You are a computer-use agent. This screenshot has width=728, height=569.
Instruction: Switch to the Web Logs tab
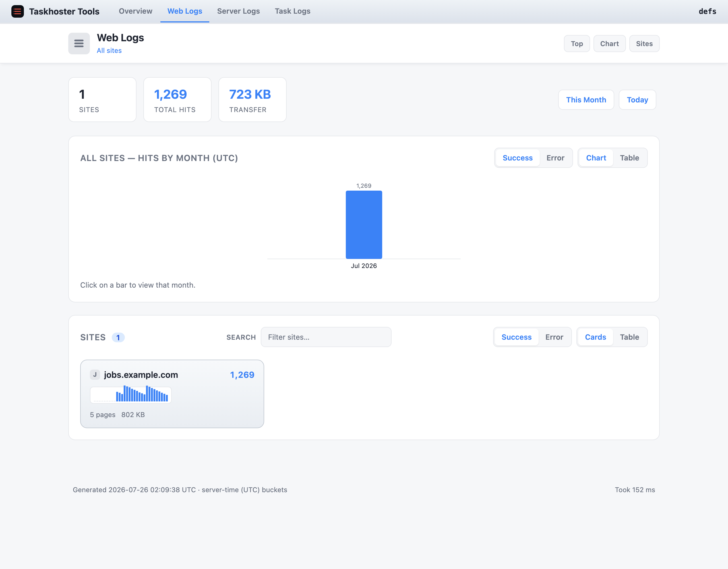(x=185, y=11)
